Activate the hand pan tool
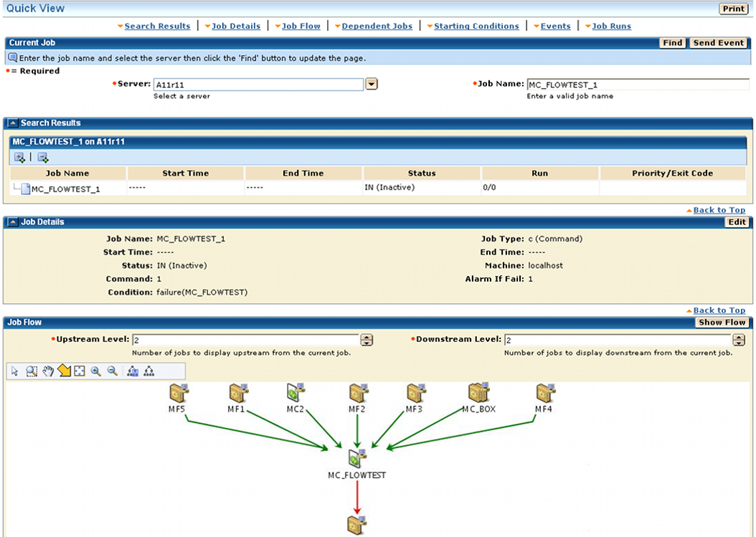756x537 pixels. [48, 371]
